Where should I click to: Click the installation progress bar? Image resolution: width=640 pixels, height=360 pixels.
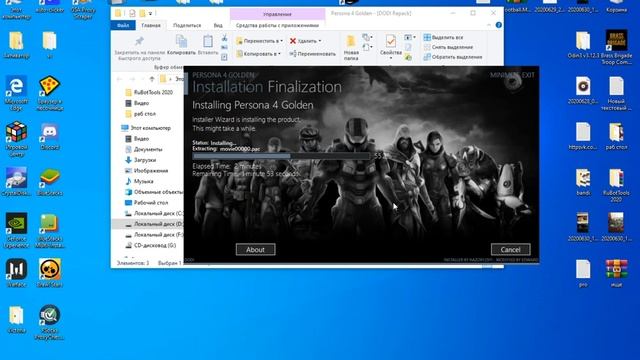click(x=282, y=156)
